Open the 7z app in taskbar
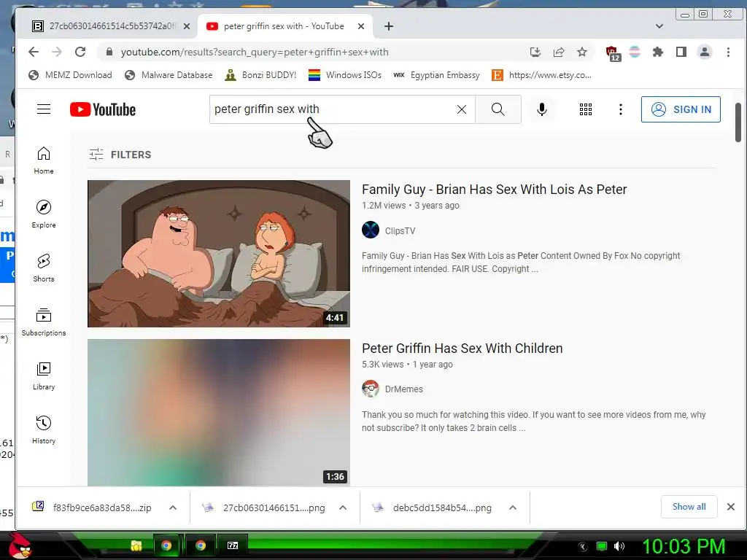The height and width of the screenshot is (560, 747). tap(233, 545)
